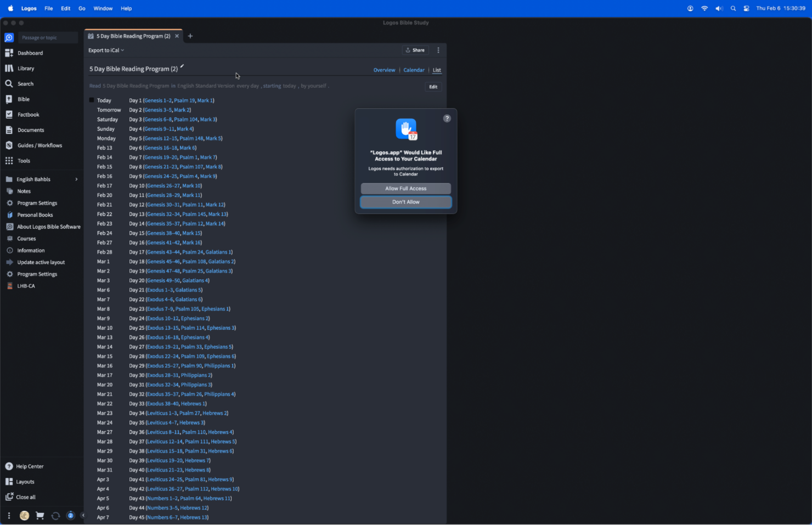812x525 pixels.
Task: Expand the English Bahbls folder
Action: pyautogui.click(x=76, y=179)
